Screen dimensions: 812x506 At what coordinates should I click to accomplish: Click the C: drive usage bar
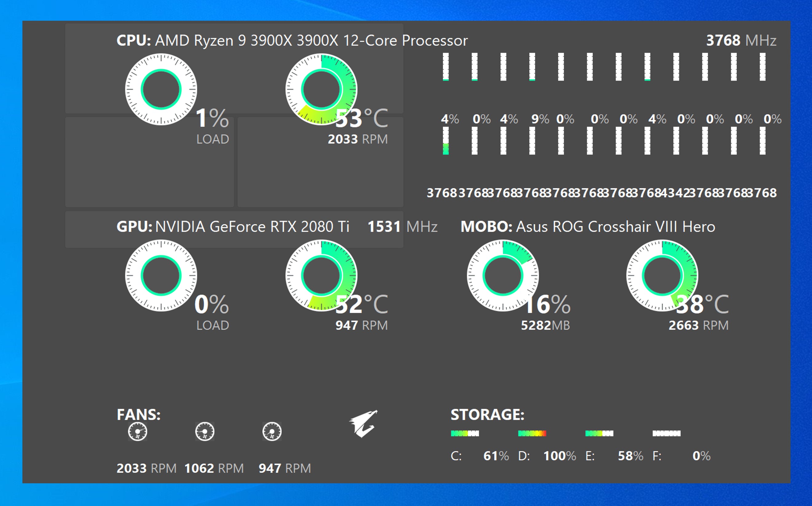click(x=465, y=433)
